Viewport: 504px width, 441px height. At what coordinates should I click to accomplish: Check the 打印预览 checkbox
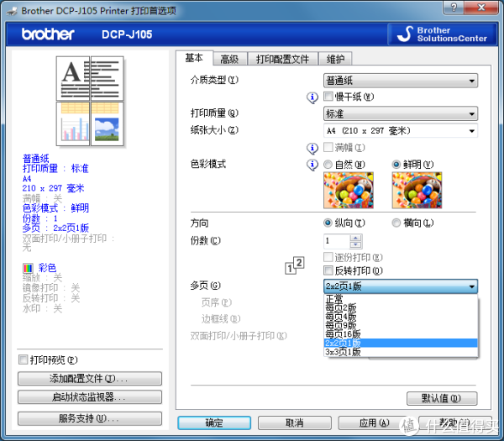coord(24,360)
